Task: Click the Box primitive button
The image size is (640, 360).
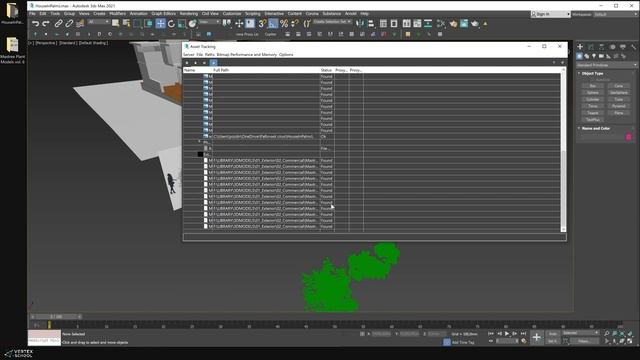Action: click(593, 86)
